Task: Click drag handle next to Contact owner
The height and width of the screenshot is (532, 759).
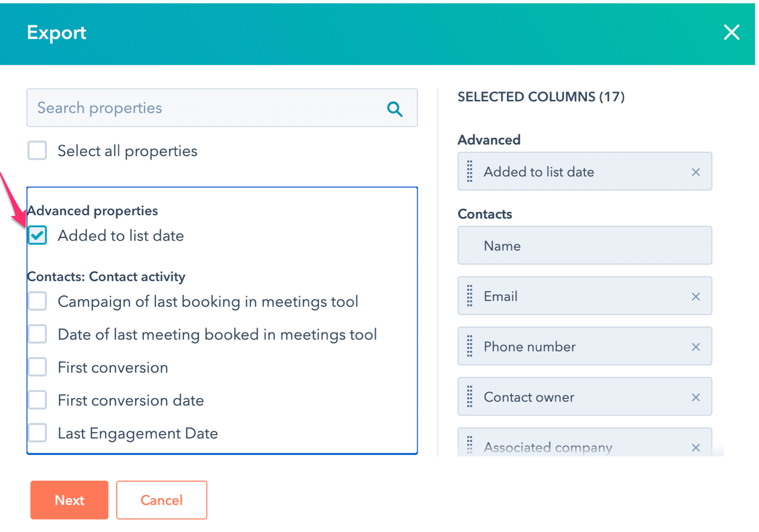Action: [x=470, y=397]
